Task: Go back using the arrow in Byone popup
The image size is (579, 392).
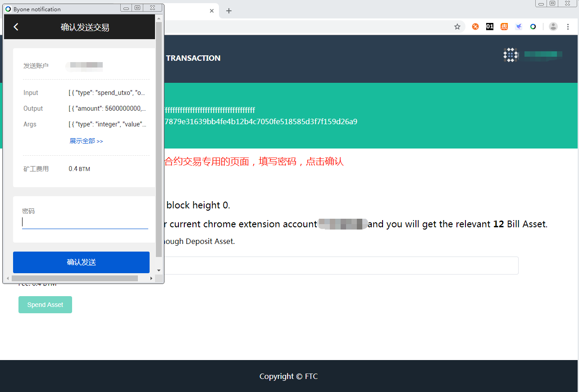Action: [x=16, y=27]
